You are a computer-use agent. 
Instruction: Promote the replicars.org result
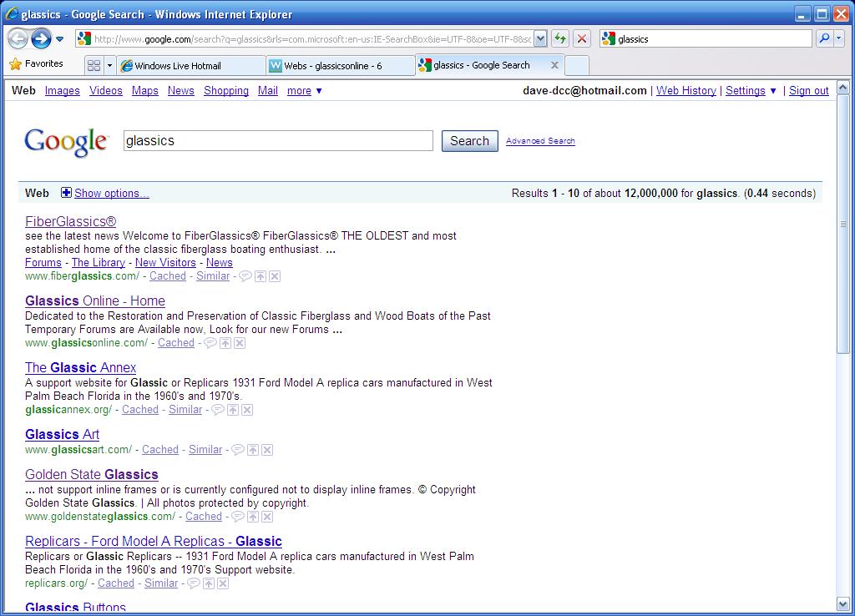[209, 583]
